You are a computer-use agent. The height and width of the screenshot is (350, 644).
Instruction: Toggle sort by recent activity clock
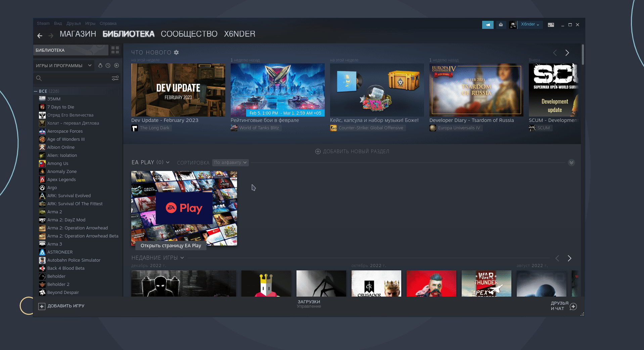click(x=108, y=65)
